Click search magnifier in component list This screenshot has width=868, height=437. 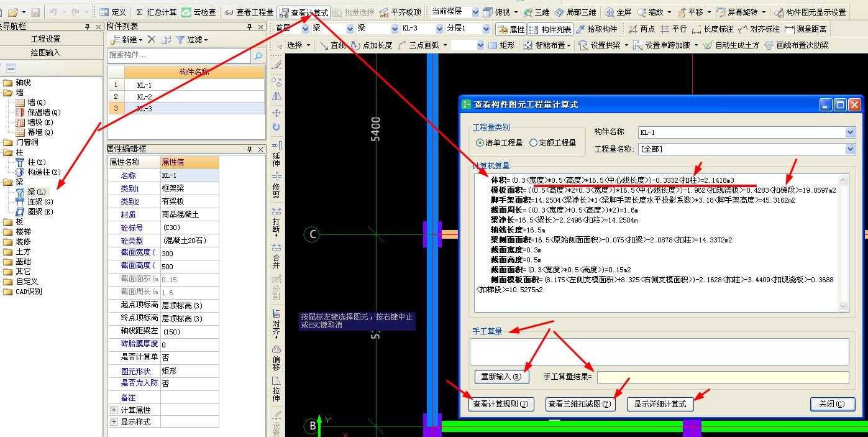tap(258, 55)
